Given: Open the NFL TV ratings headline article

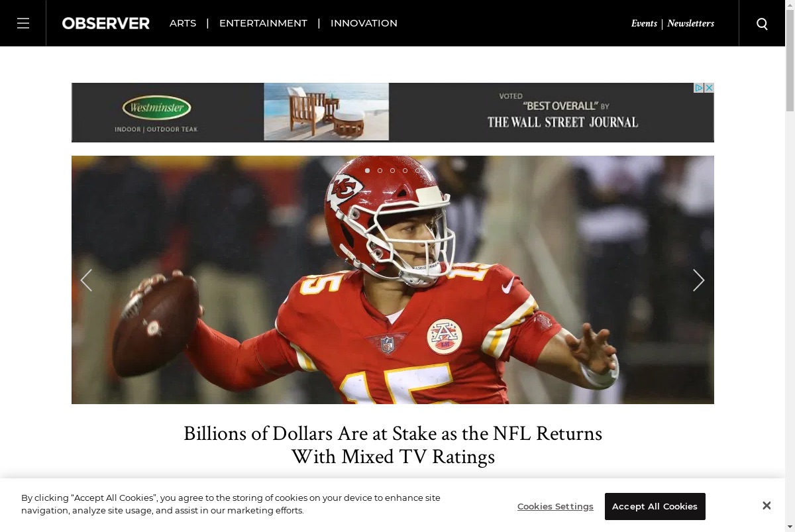Looking at the screenshot, I should tap(393, 445).
